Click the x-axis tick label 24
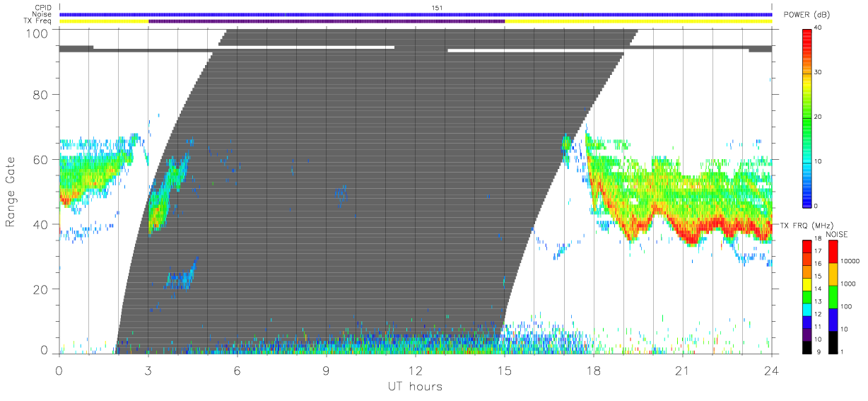 (x=771, y=370)
